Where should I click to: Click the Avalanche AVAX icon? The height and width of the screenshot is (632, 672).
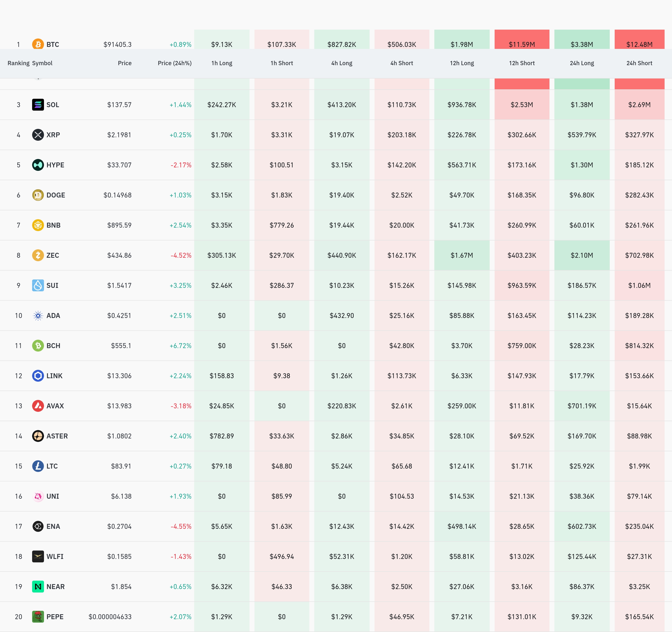pos(38,406)
